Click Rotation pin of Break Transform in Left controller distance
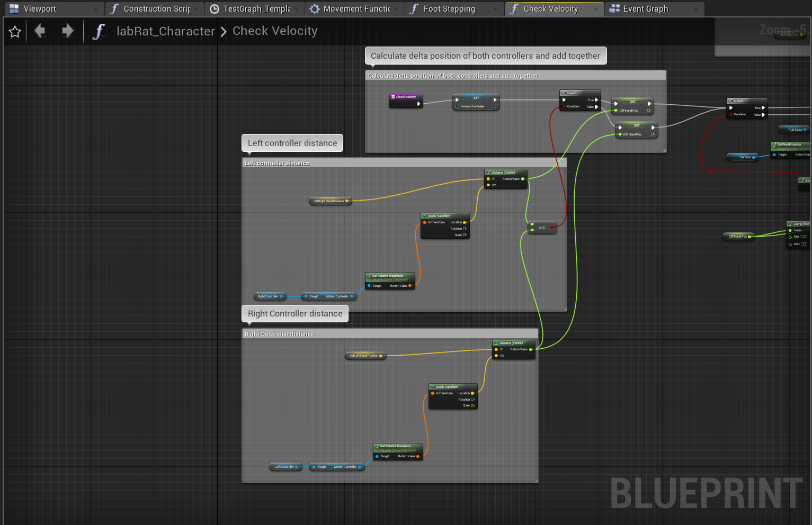 click(x=465, y=229)
